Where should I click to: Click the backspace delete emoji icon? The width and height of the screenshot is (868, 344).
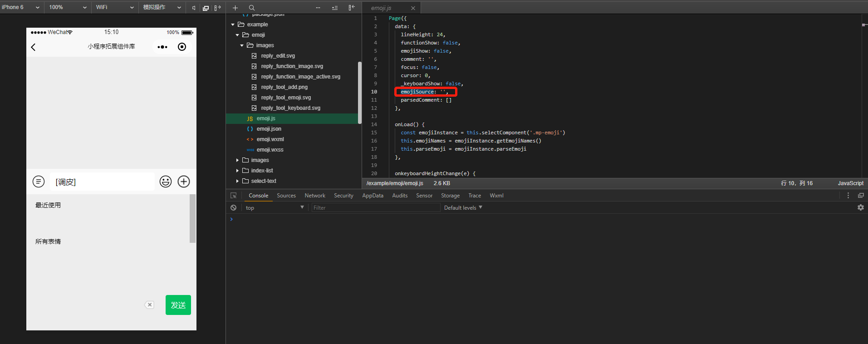click(149, 305)
